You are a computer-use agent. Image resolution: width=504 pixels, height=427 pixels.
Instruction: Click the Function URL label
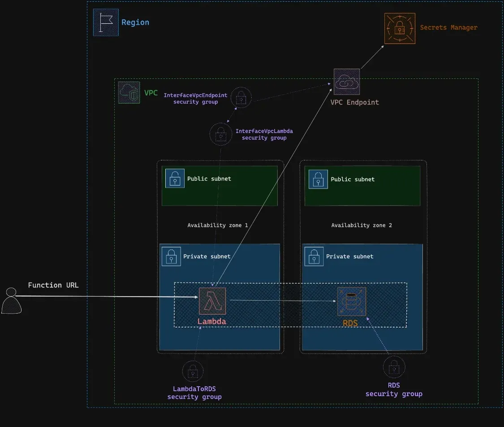coord(53,285)
